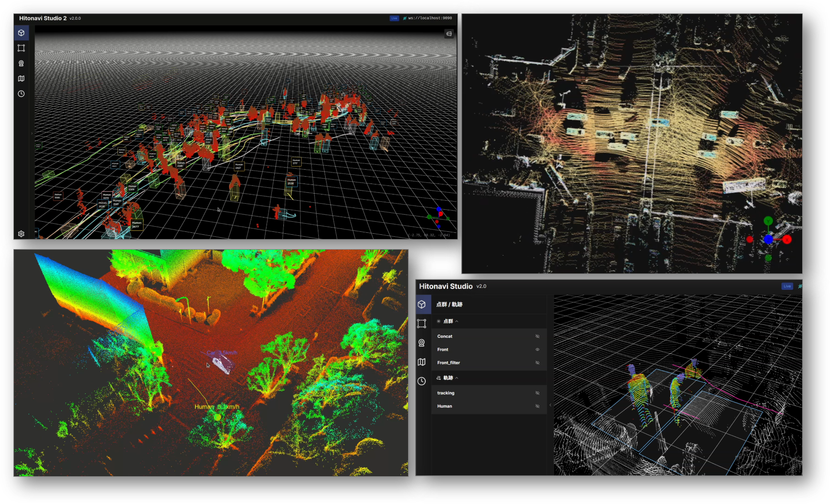This screenshot has width=830, height=504.
Task: Collapse the 軌跡 section chevron
Action: point(457,378)
